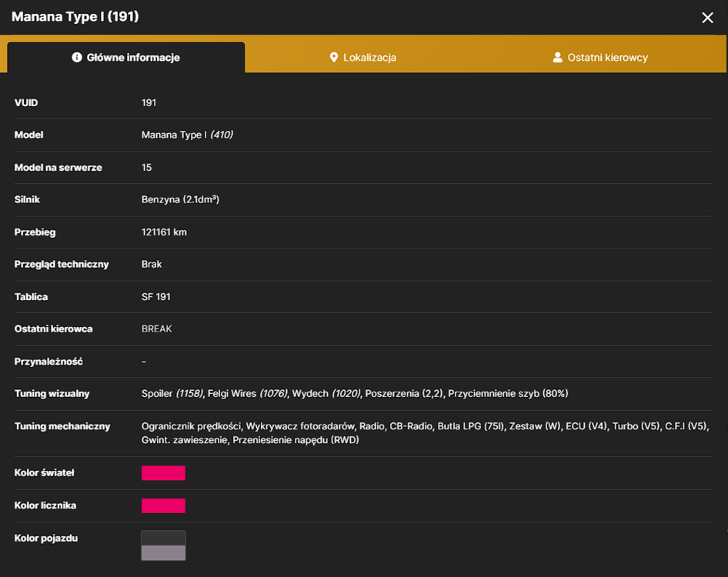Click the map pin icon on Lokalizacja tab
This screenshot has height=577, width=728.
click(x=333, y=58)
